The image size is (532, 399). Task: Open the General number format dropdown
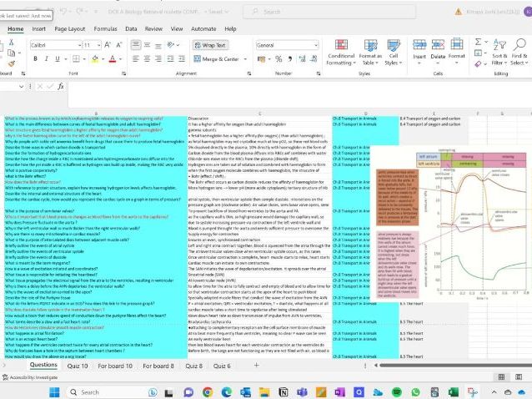317,45
